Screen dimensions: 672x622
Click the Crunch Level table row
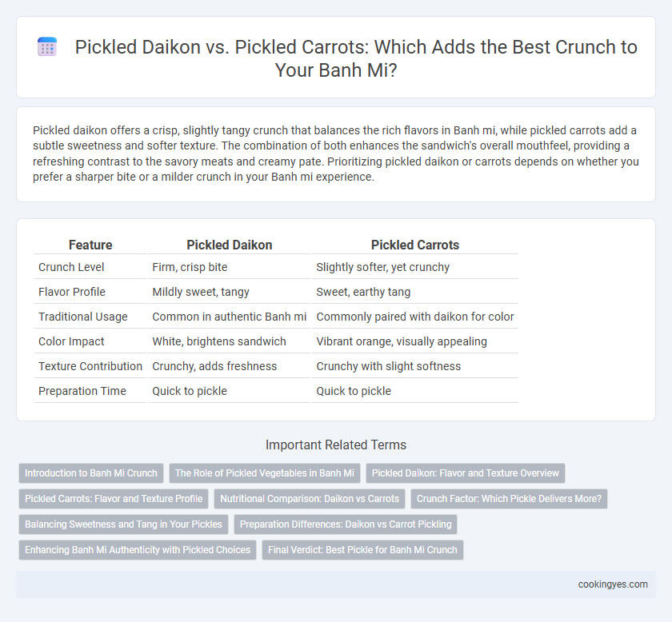[x=276, y=267]
